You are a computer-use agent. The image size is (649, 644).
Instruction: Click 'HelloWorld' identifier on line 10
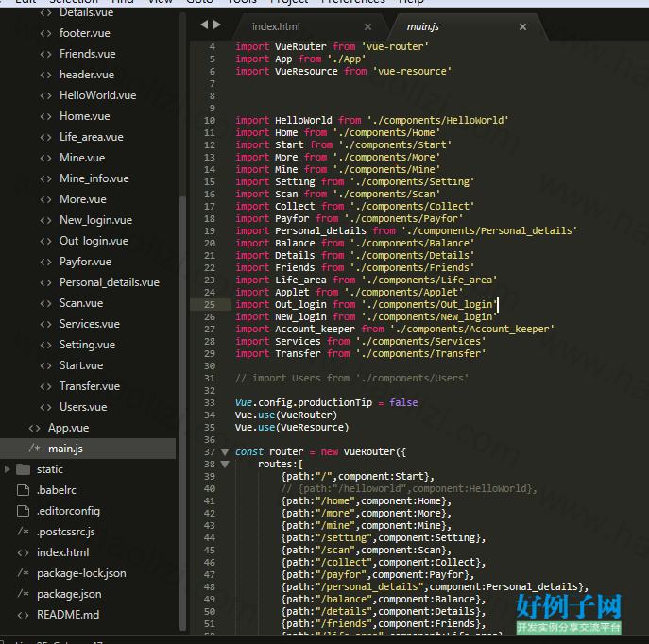point(303,120)
